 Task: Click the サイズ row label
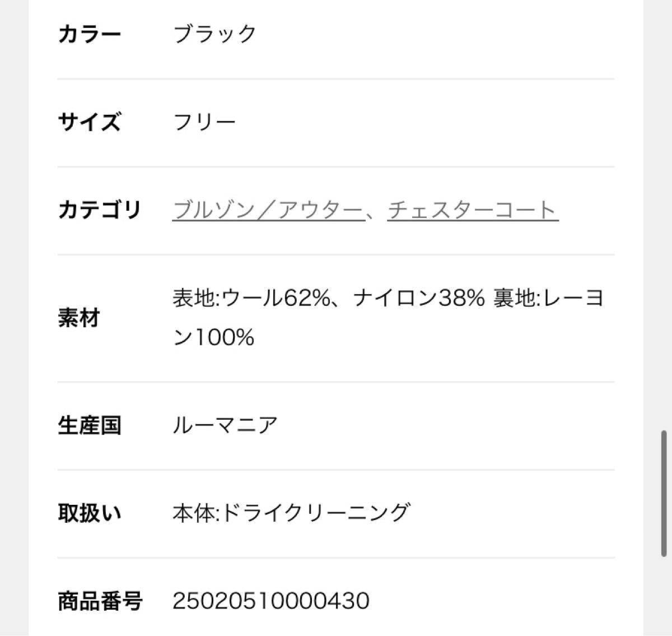pos(90,122)
